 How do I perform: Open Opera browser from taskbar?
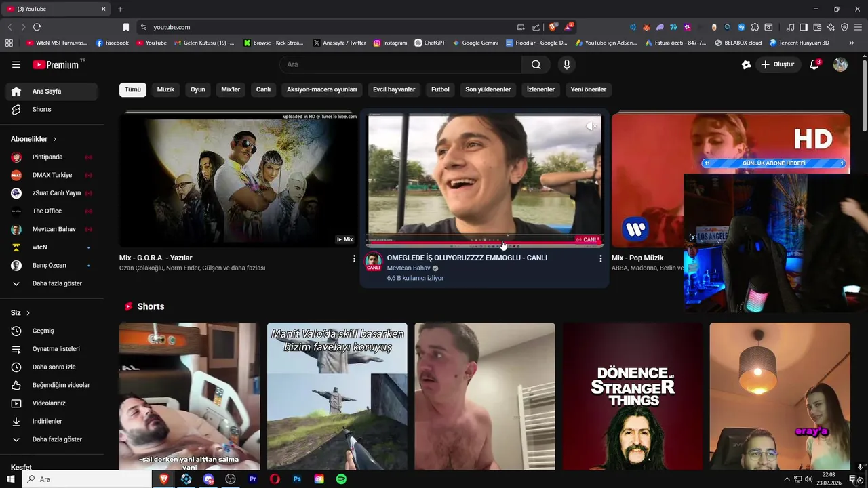tap(275, 479)
